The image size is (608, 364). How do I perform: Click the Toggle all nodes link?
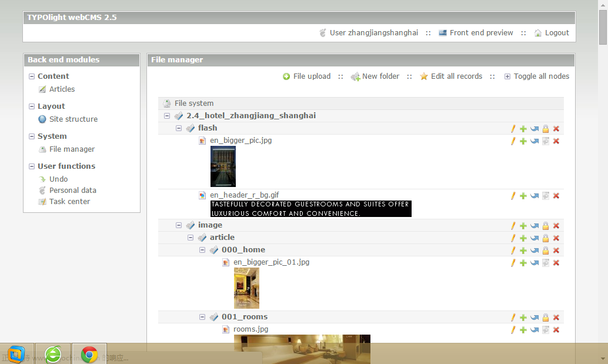[x=542, y=76]
